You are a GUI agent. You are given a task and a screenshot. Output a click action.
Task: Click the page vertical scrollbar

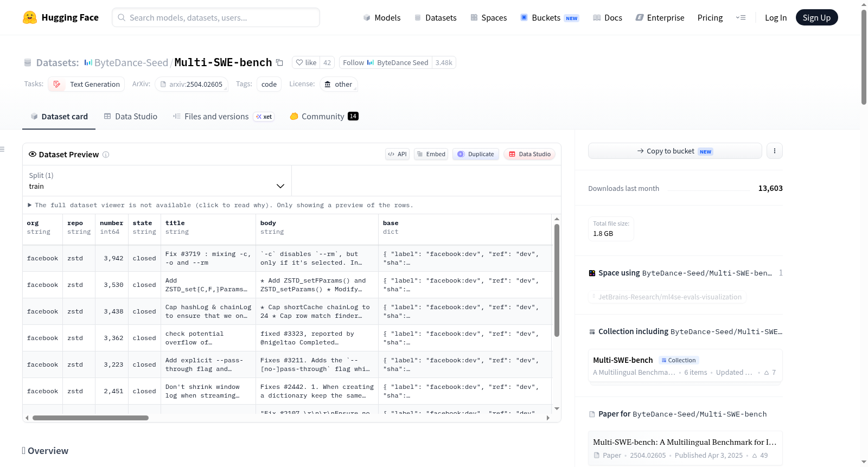pos(864,57)
